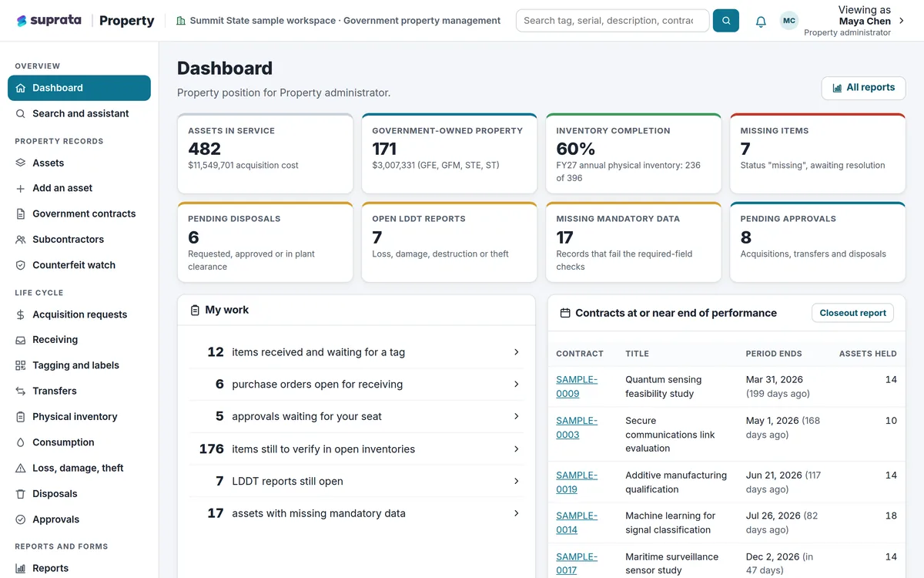924x578 pixels.
Task: Open contract link SAMPLE-0019
Action: pos(577,482)
